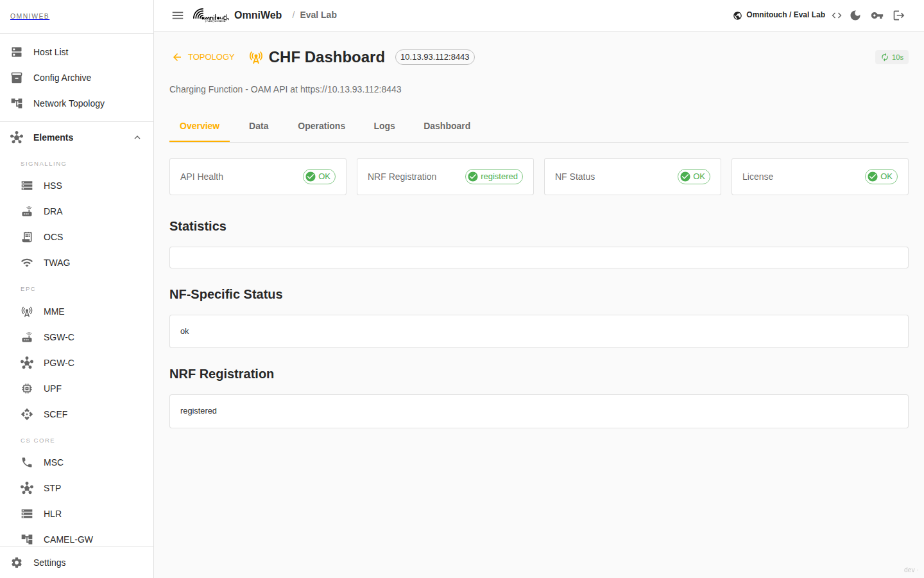Switch to the Data tab
The width and height of the screenshot is (924, 578).
coord(259,126)
